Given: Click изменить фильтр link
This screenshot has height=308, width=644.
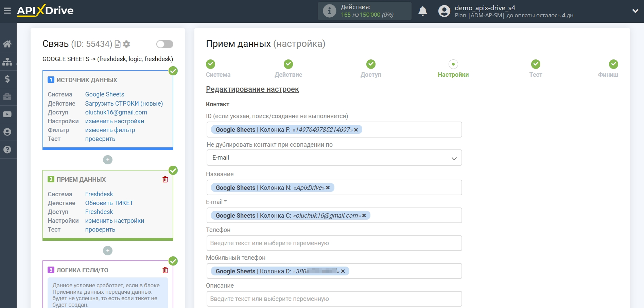Looking at the screenshot, I should pos(110,130).
